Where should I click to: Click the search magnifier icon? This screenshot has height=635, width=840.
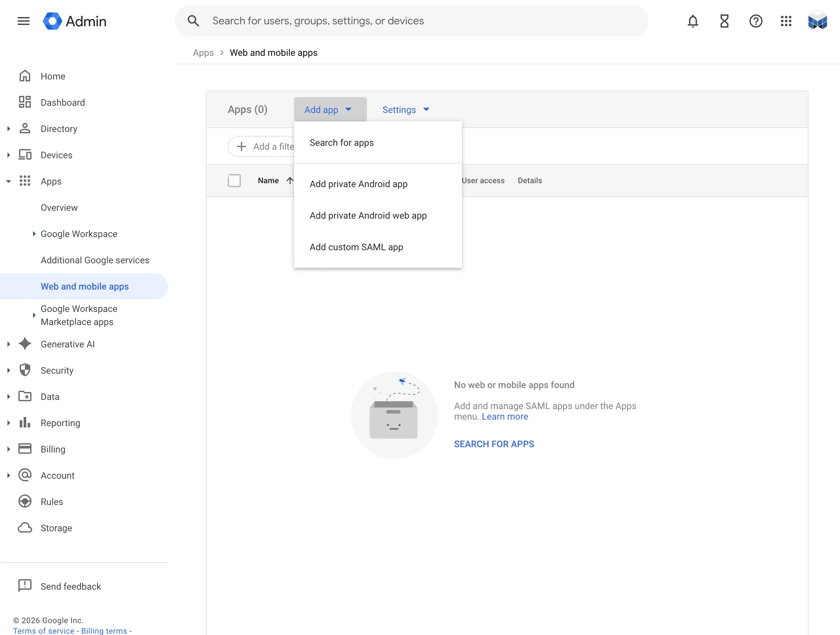tap(193, 21)
